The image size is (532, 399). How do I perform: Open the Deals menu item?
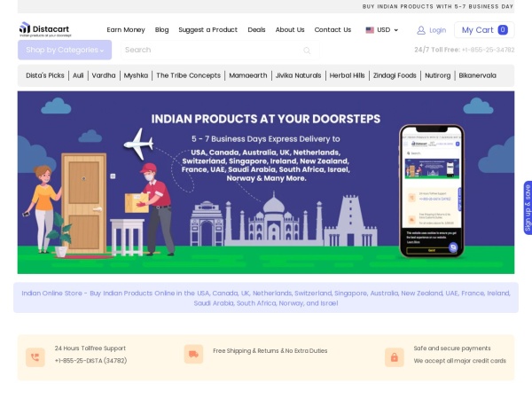click(x=256, y=30)
